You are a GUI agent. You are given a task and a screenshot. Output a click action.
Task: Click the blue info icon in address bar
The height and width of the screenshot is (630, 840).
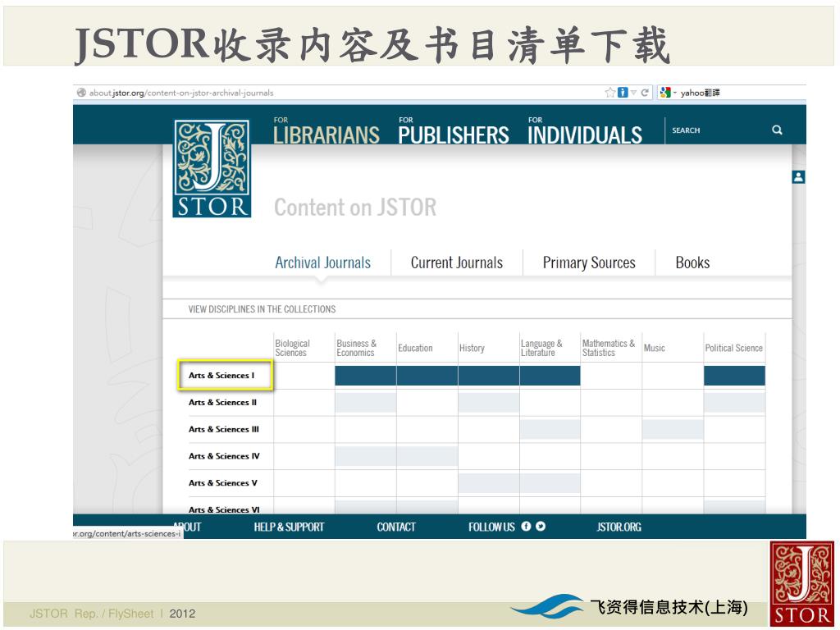point(623,93)
